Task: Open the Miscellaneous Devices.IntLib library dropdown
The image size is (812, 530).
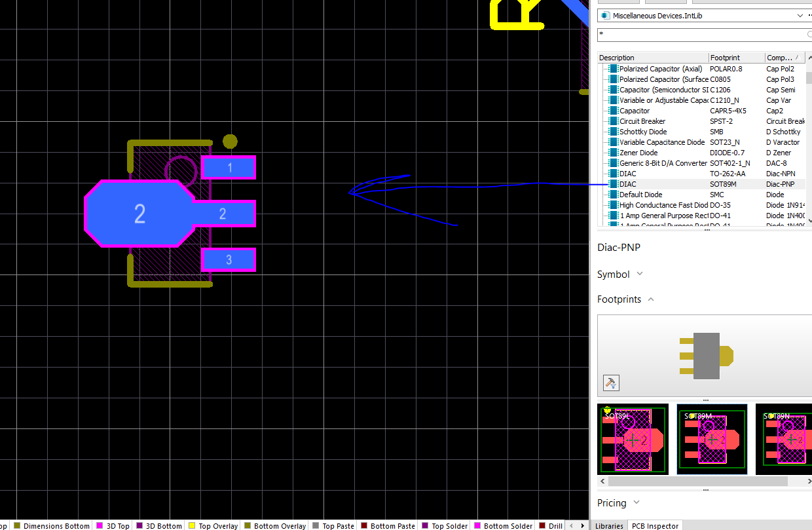Action: click(x=800, y=15)
